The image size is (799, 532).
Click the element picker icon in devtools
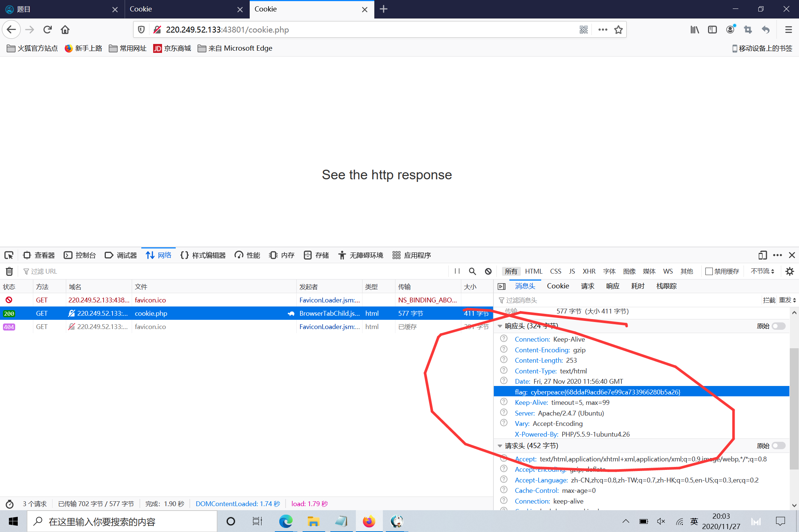9,255
